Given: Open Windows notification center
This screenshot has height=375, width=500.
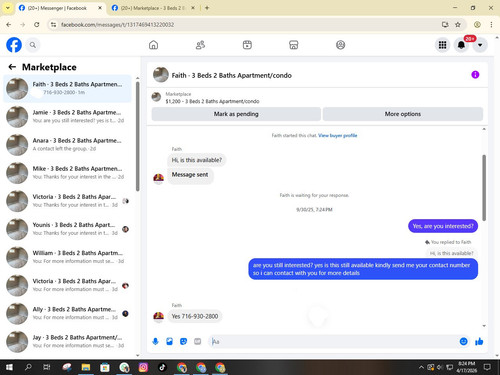Looking at the screenshot, I should (x=487, y=367).
